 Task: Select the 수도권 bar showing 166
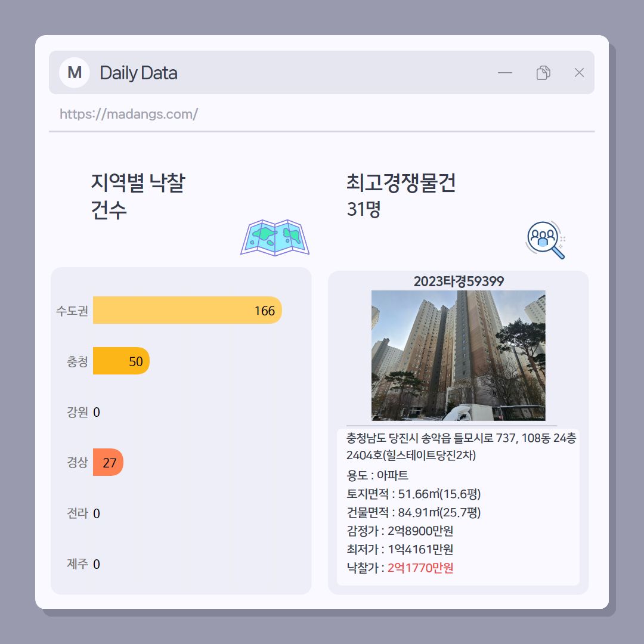tap(187, 310)
